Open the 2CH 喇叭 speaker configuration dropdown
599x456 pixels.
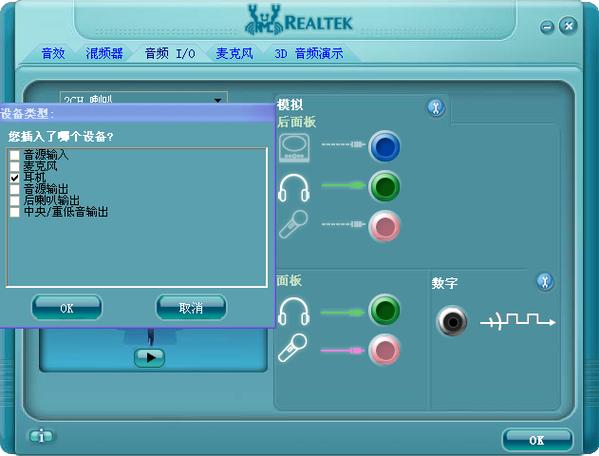click(x=144, y=98)
